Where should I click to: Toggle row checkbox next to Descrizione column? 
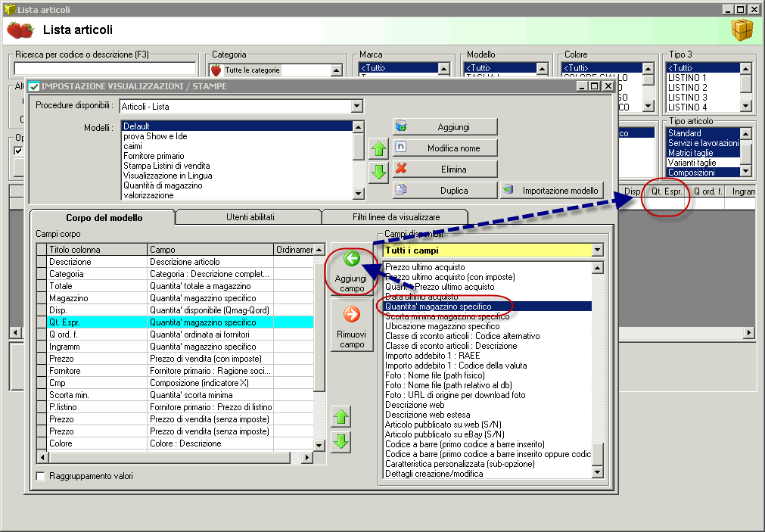click(42, 262)
